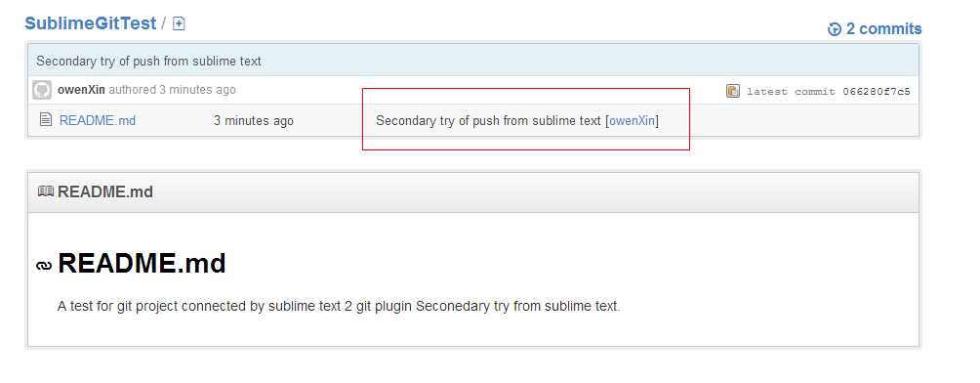This screenshot has width=980, height=383.
Task: Open the README.md row commit message
Action: pyautogui.click(x=488, y=121)
